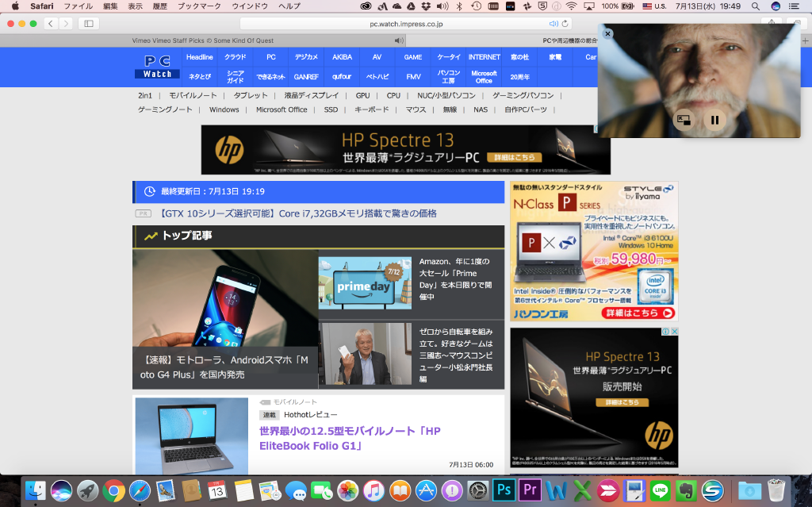812x507 pixels.
Task: Click the back navigation arrow in Safari
Action: point(49,24)
